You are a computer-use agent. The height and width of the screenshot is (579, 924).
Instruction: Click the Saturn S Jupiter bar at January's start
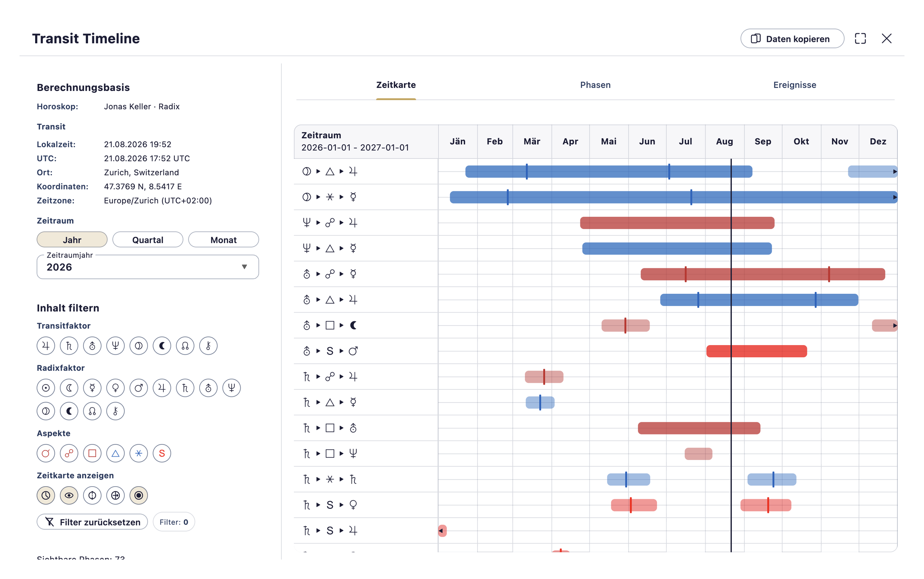coord(442,531)
